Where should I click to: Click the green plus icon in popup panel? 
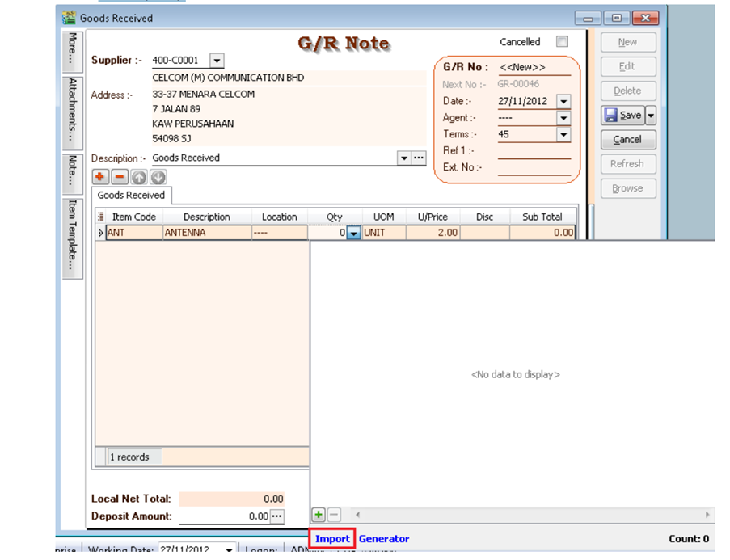coord(319,515)
